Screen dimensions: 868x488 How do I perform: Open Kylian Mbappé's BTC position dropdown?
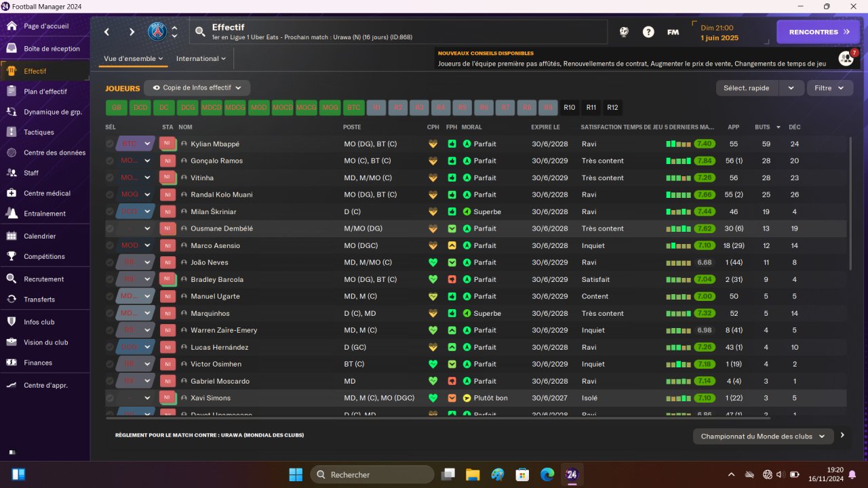136,144
